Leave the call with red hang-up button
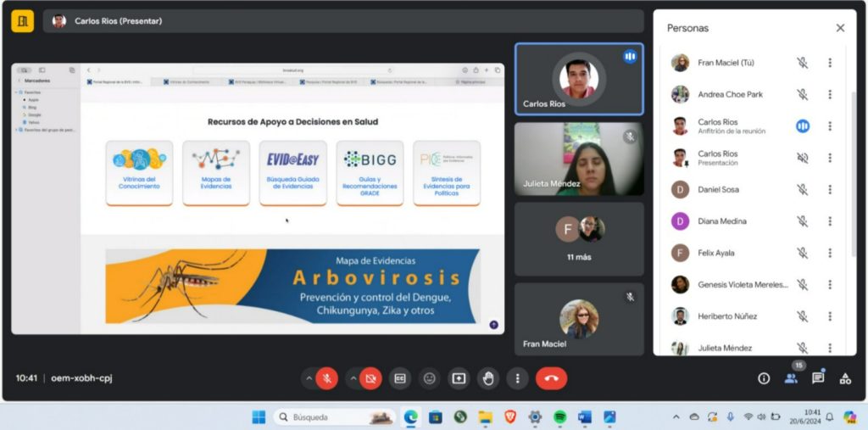Viewport: 868px width, 430px height. pyautogui.click(x=551, y=378)
